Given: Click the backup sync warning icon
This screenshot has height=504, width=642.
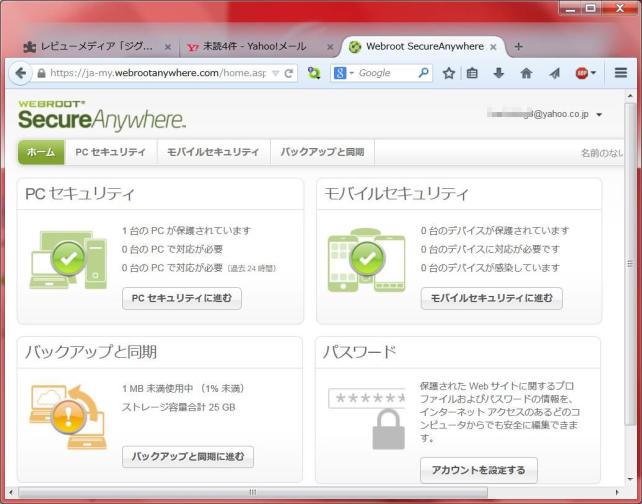Looking at the screenshot, I should pyautogui.click(x=68, y=417).
